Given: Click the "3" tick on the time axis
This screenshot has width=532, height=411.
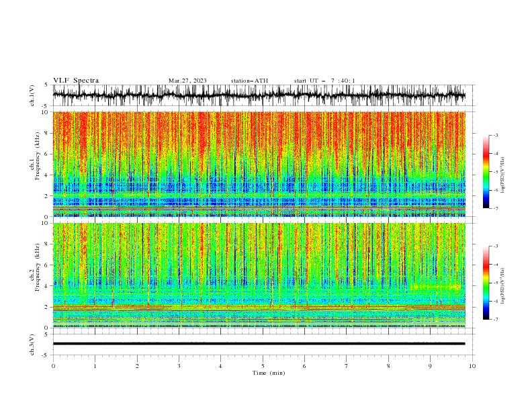Looking at the screenshot, I should (x=179, y=366).
